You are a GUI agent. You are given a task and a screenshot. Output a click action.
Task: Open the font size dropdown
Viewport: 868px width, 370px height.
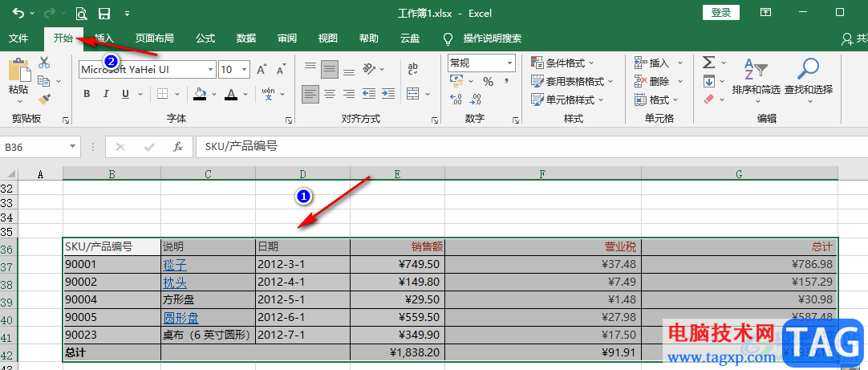coord(244,70)
